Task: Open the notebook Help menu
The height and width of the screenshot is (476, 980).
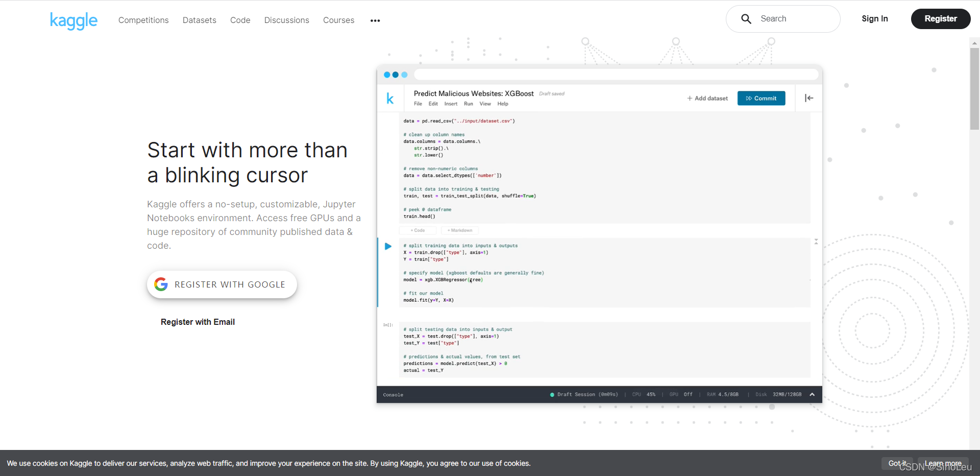Action: tap(503, 104)
